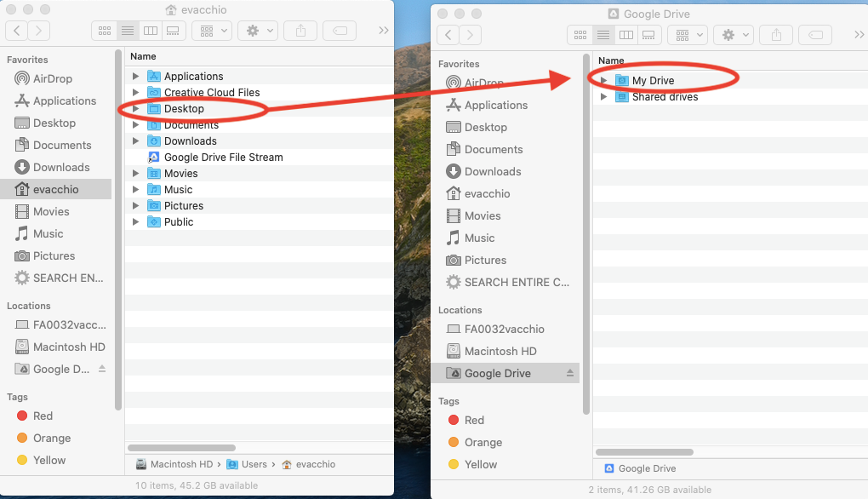
Task: Select the Shared drives row
Action: pyautogui.click(x=730, y=97)
